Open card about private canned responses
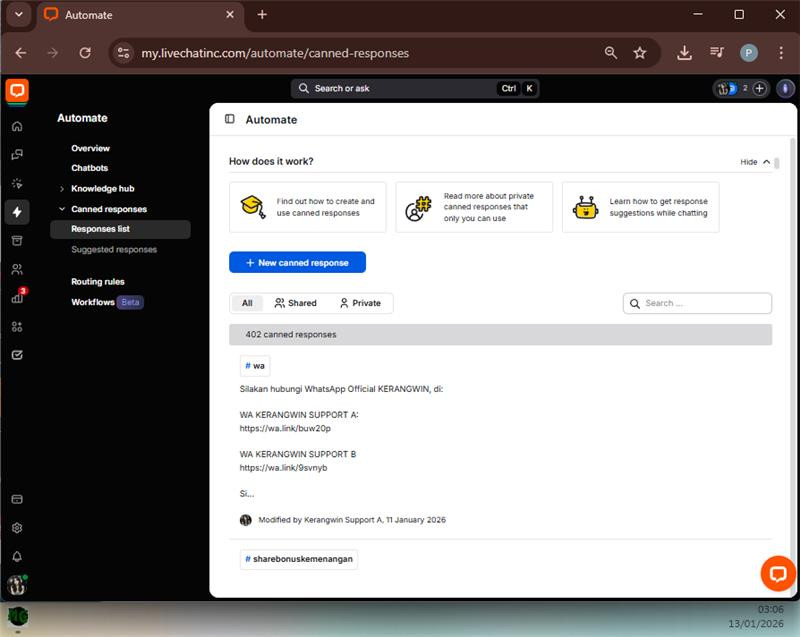Image resolution: width=800 pixels, height=637 pixels. [474, 207]
